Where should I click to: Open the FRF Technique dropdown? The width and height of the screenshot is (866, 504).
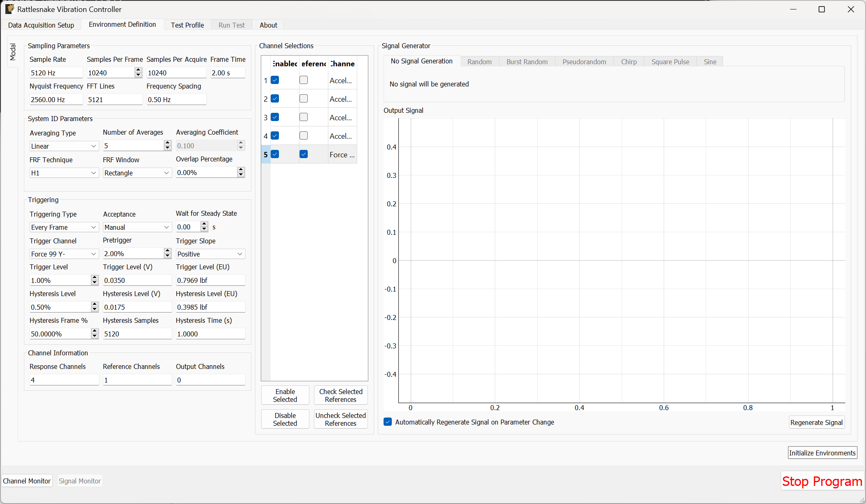64,173
